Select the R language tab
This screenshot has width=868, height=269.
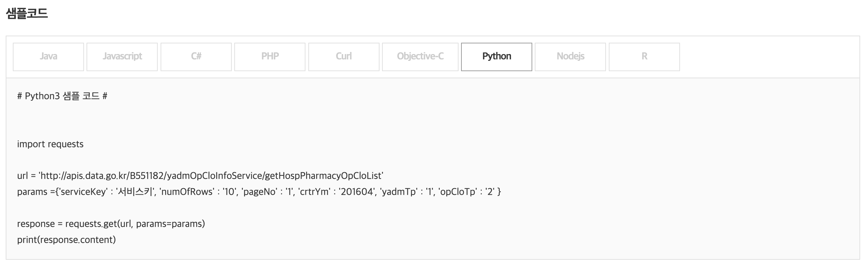644,57
